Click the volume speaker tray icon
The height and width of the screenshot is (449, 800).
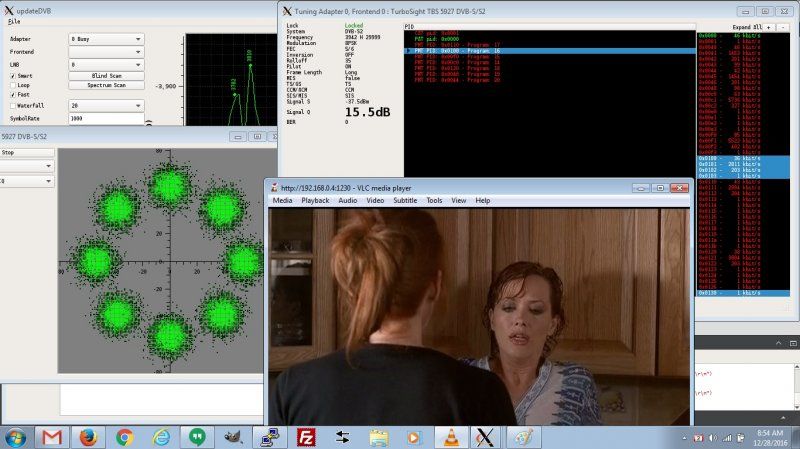point(713,438)
